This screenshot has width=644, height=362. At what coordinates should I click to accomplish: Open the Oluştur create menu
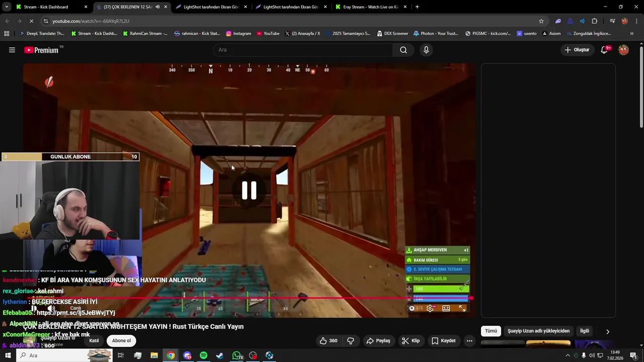pyautogui.click(x=577, y=50)
